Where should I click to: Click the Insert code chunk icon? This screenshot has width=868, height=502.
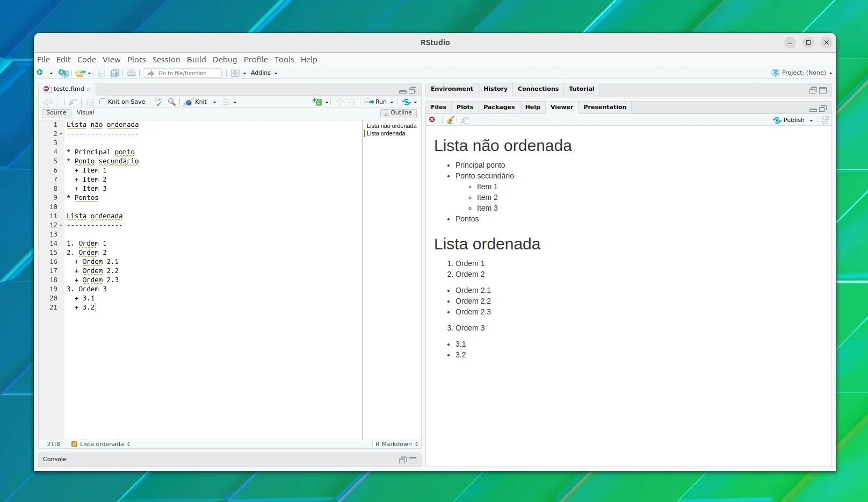coord(318,102)
